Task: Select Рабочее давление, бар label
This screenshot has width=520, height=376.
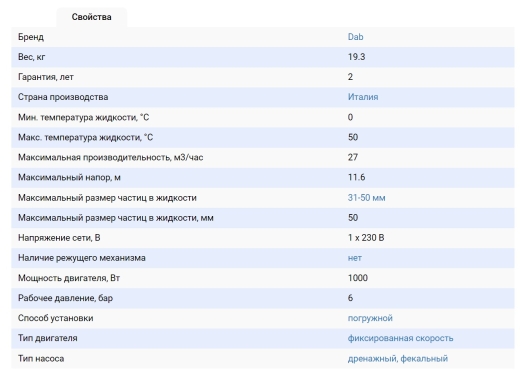Action: click(x=65, y=298)
